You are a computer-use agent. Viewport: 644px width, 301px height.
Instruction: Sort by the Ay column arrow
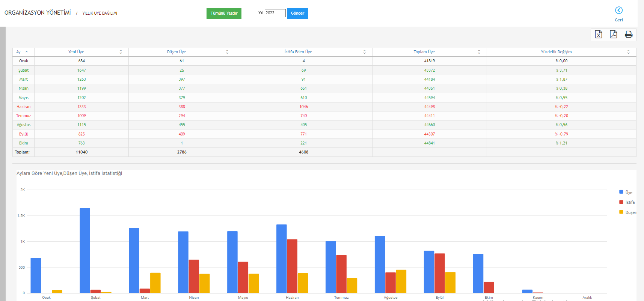point(27,52)
